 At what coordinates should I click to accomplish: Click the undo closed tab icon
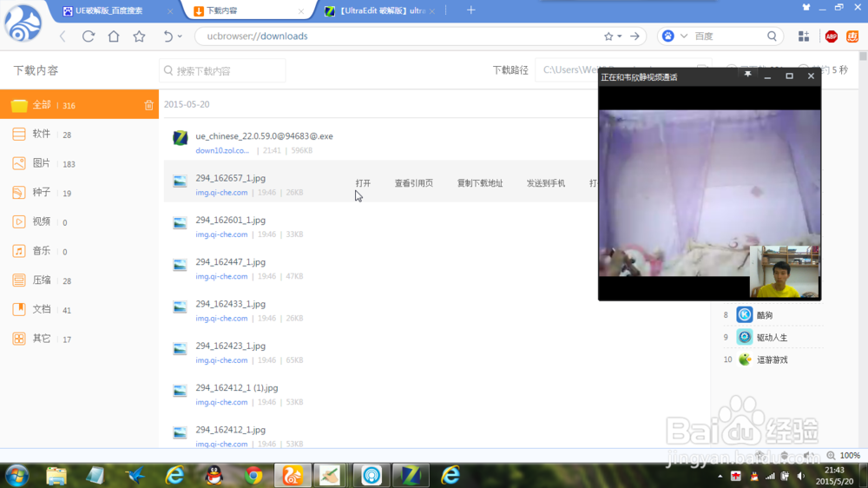pyautogui.click(x=168, y=36)
